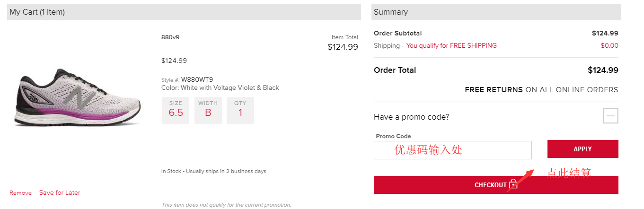
Task: Change the WIDTH B selector
Action: point(208,111)
